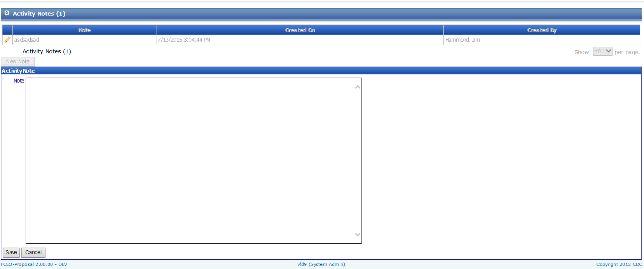
Task: Click the Note text area scroll-up arrow
Action: pos(358,87)
